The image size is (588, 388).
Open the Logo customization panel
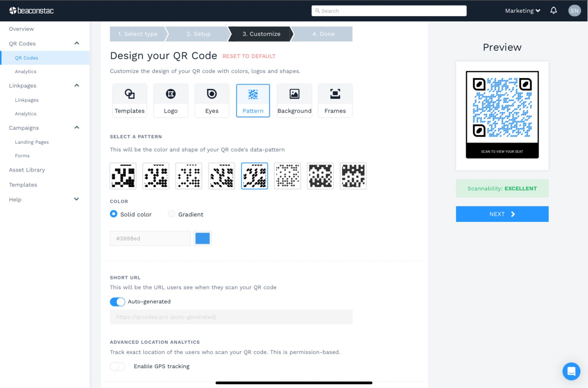(171, 100)
